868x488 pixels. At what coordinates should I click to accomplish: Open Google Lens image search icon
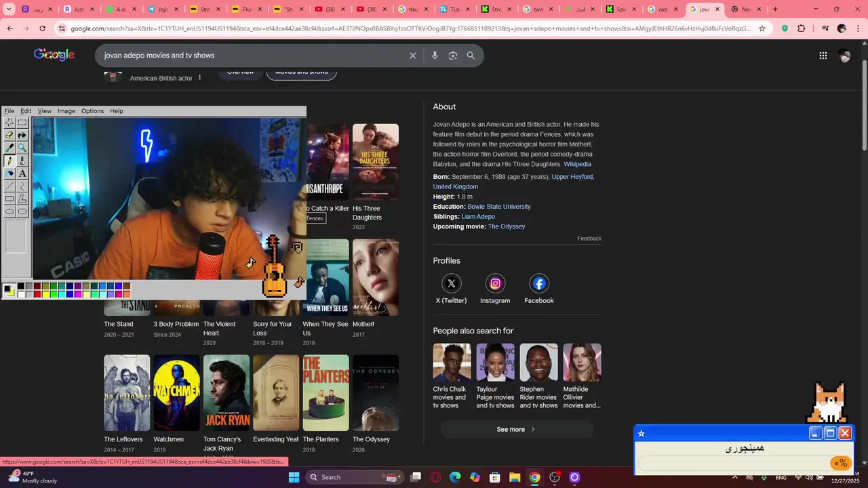click(453, 56)
